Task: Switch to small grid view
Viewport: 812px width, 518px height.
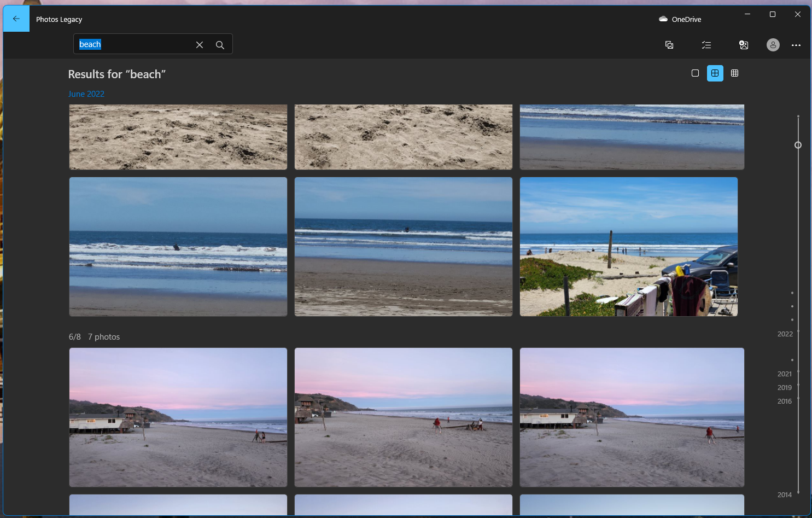Action: click(734, 73)
